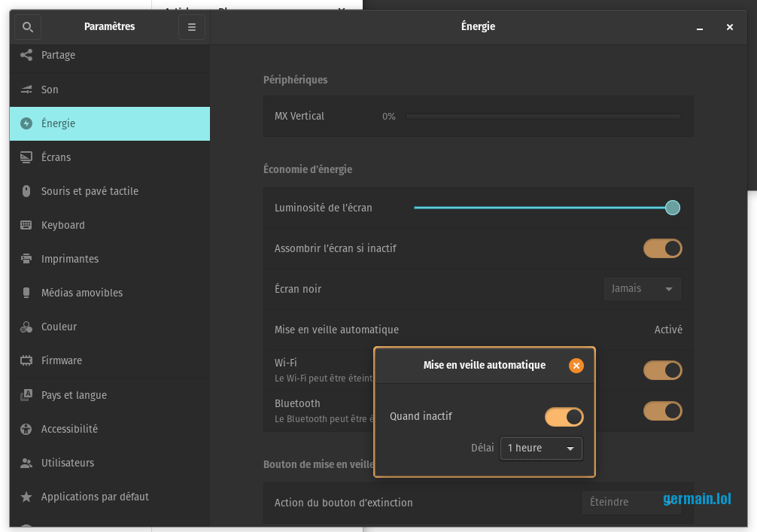757x532 pixels.
Task: Click the Partage share icon
Action: (26, 55)
